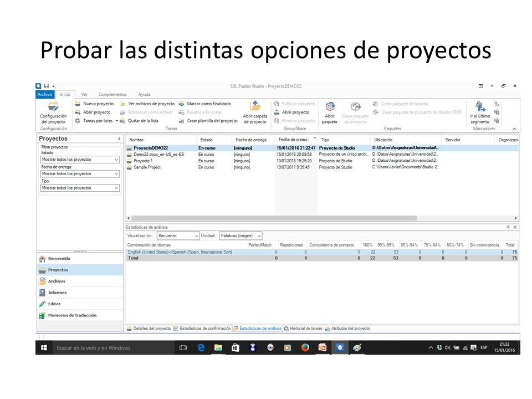Viewport: 532px width, 399px height.
Task: Open the Atributos del proyecto tab
Action: tap(347, 329)
